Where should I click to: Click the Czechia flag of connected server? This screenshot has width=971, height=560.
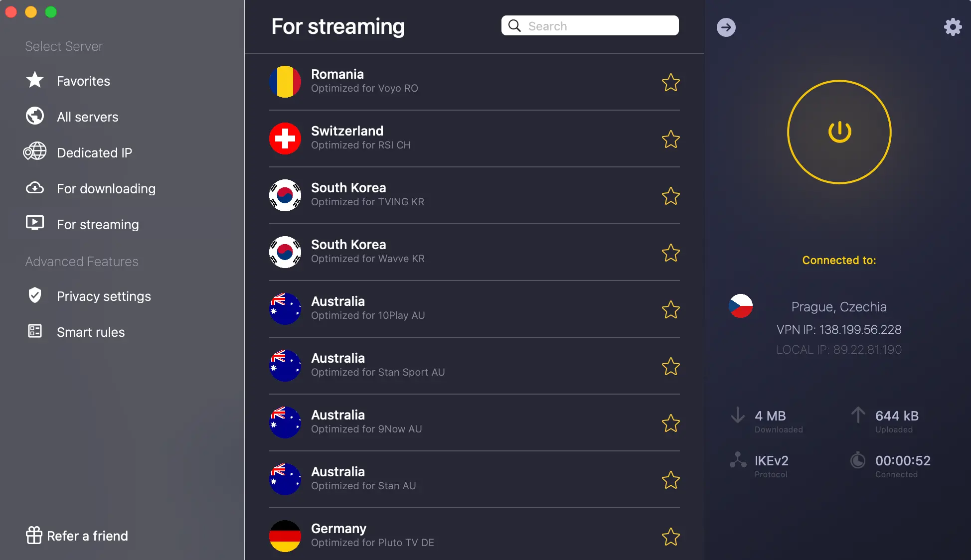(741, 306)
